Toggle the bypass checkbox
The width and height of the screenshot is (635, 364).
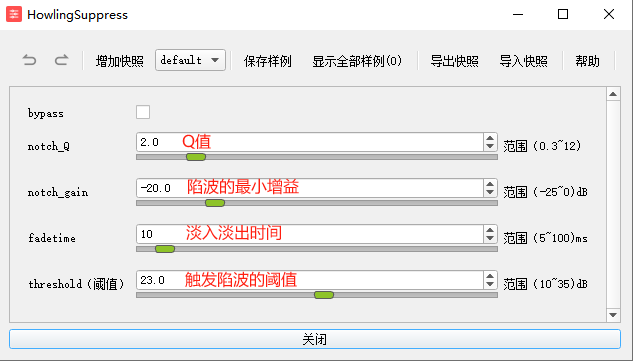pyautogui.click(x=143, y=112)
